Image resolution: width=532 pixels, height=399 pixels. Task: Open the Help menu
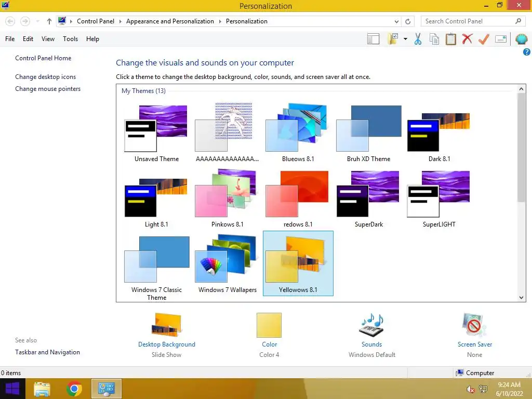tap(92, 39)
